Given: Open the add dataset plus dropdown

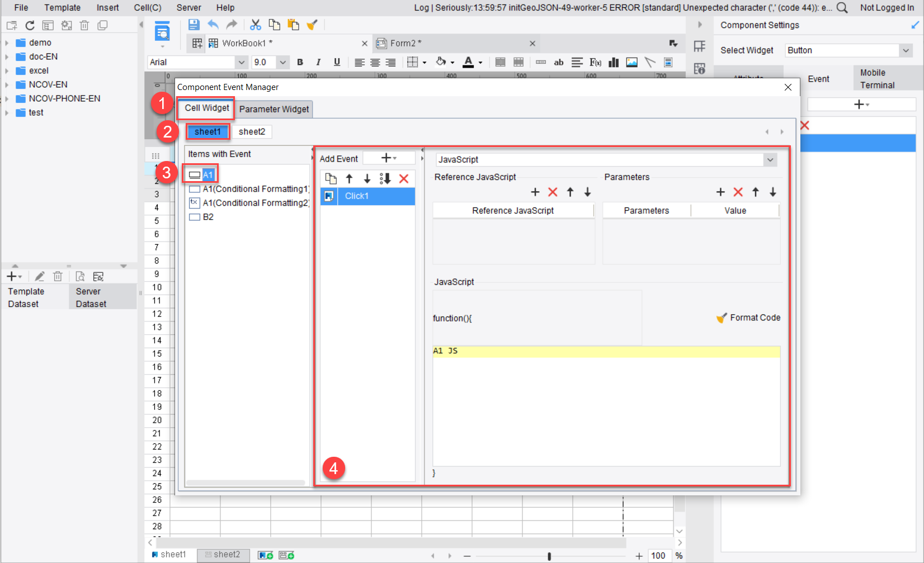Looking at the screenshot, I should point(14,276).
